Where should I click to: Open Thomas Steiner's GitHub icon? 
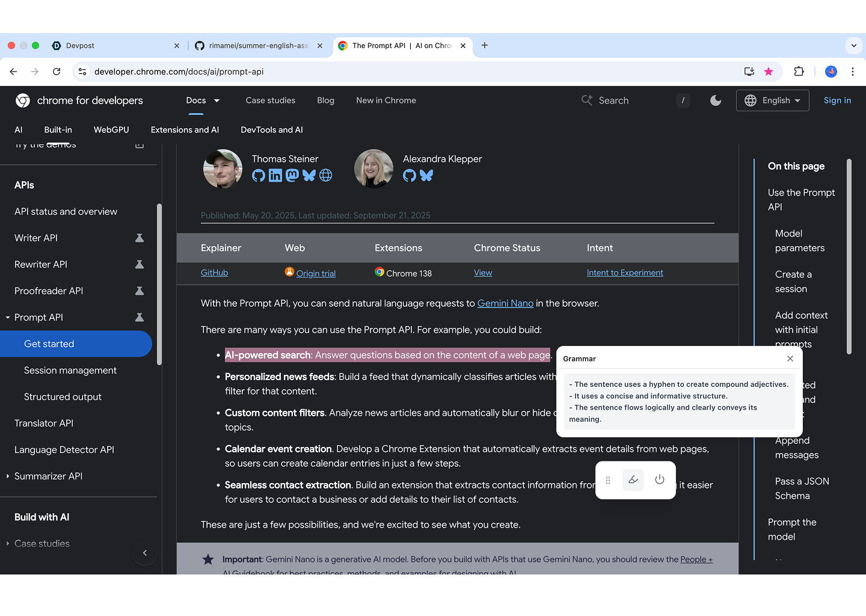259,176
